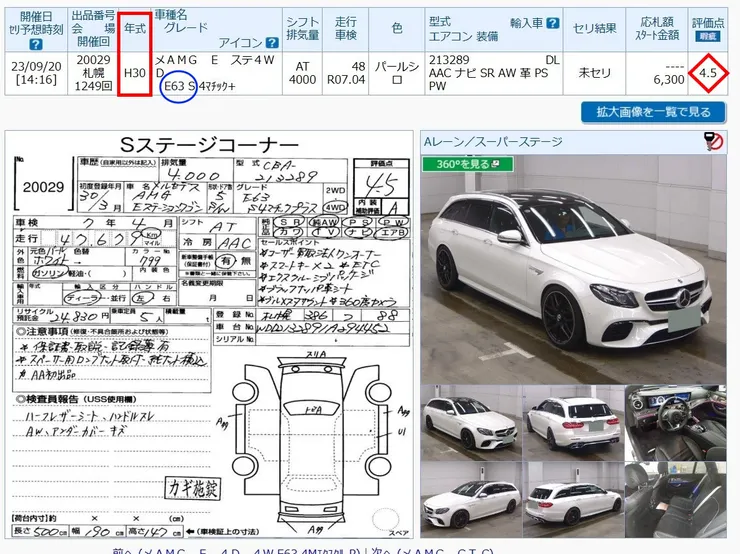The height and width of the screenshot is (554, 740).
Task: Click the 次へ next vehicle link
Action: coord(431,550)
